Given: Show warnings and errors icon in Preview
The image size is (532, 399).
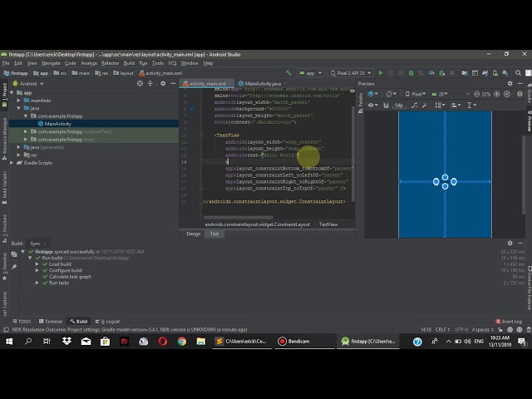Looking at the screenshot, I should point(520,94).
